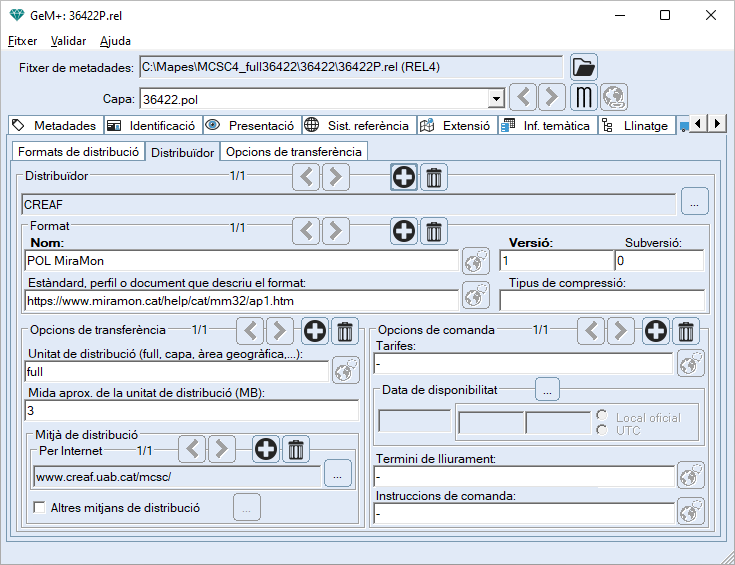This screenshot has width=735, height=565.
Task: Select the Distribuïdor subtab
Action: pos(182,152)
